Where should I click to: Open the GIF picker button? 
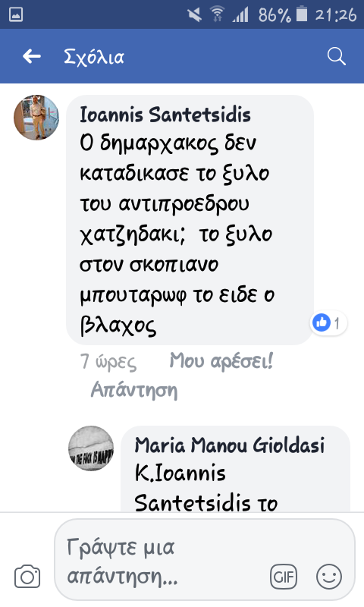pyautogui.click(x=284, y=577)
